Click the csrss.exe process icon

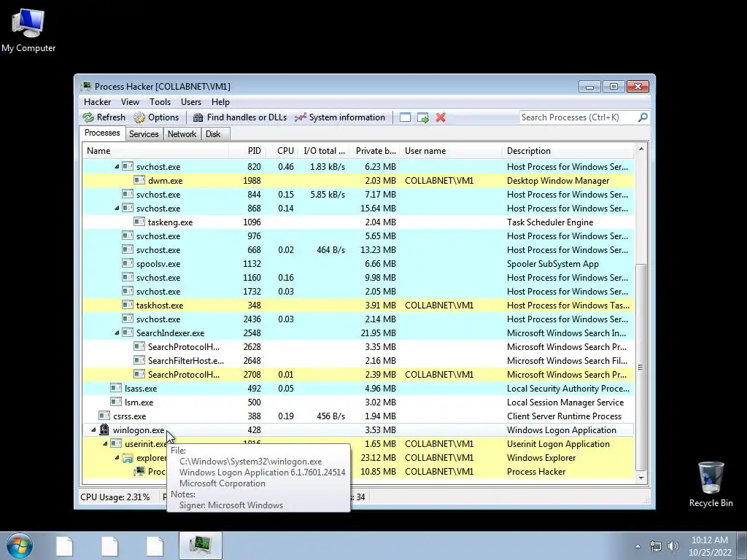[104, 415]
